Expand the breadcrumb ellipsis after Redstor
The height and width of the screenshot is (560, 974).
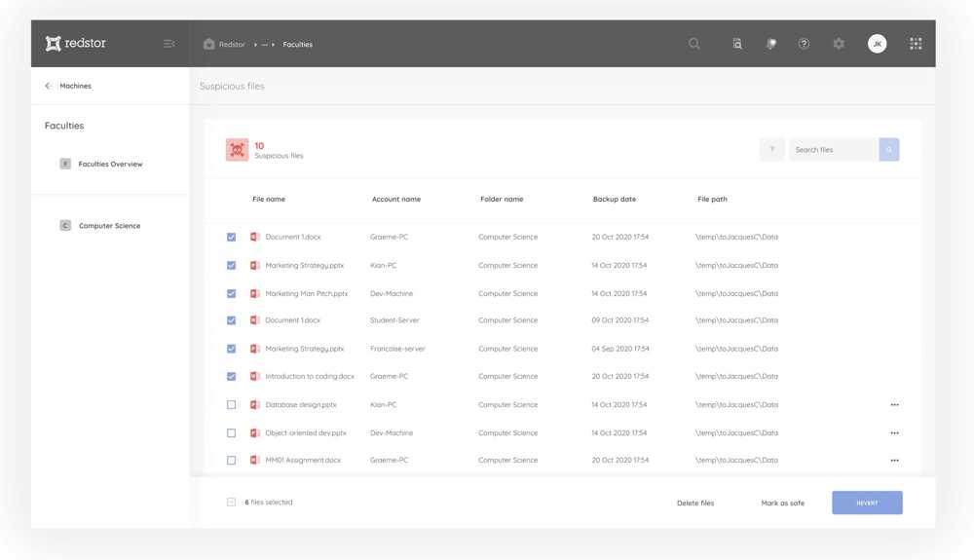point(264,45)
